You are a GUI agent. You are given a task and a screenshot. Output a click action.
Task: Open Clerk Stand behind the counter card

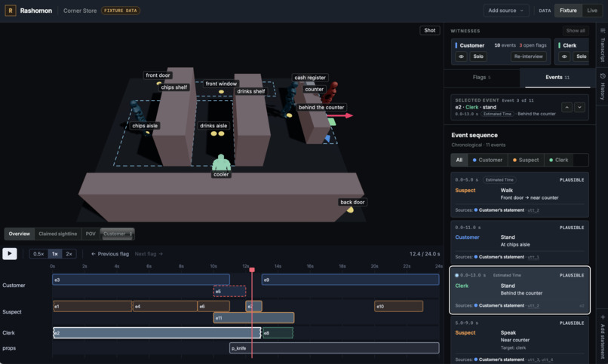[x=520, y=290]
